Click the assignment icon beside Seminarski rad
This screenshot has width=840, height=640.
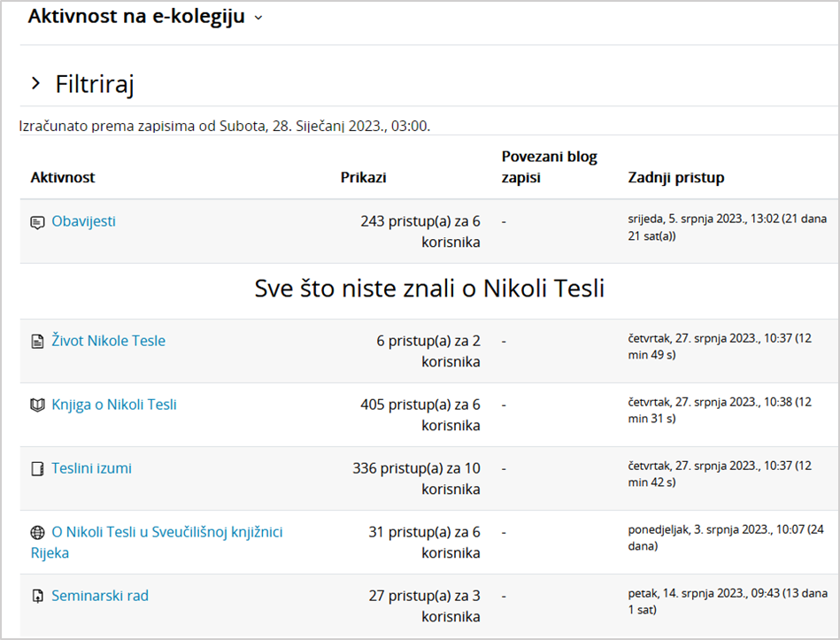pyautogui.click(x=37, y=597)
